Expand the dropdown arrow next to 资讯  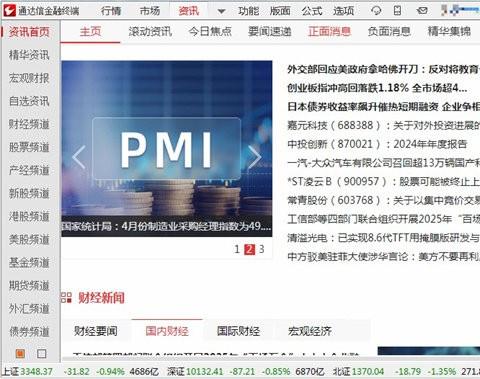pos(221,11)
